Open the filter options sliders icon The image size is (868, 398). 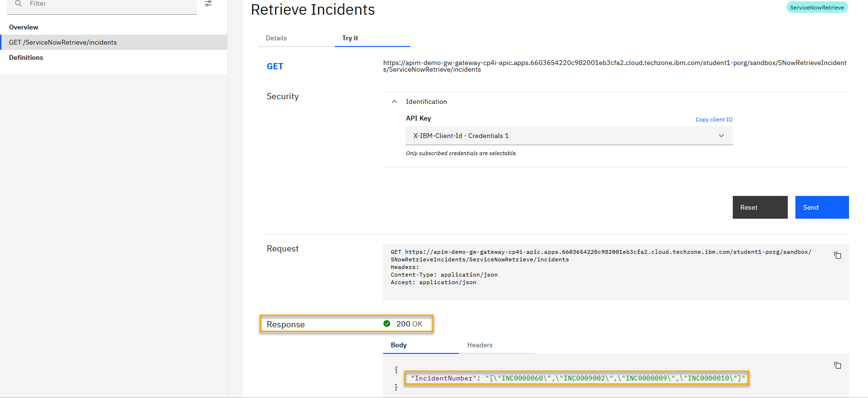click(x=208, y=3)
